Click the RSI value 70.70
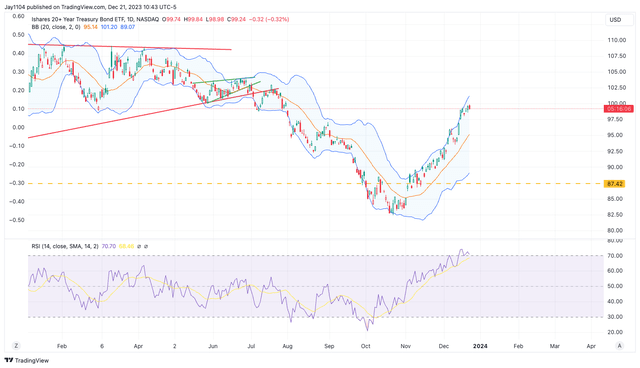The image size is (640, 368). [x=109, y=246]
